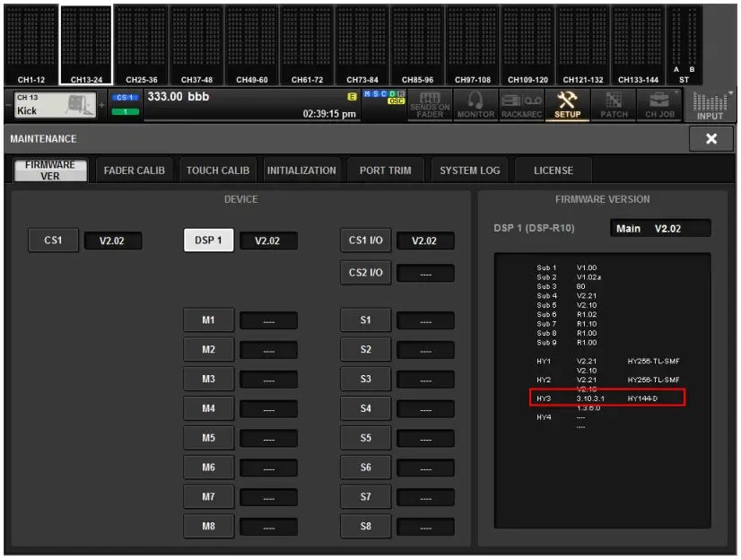This screenshot has height=560, width=741.
Task: Select the CH73-84 meter bank
Action: 362,45
